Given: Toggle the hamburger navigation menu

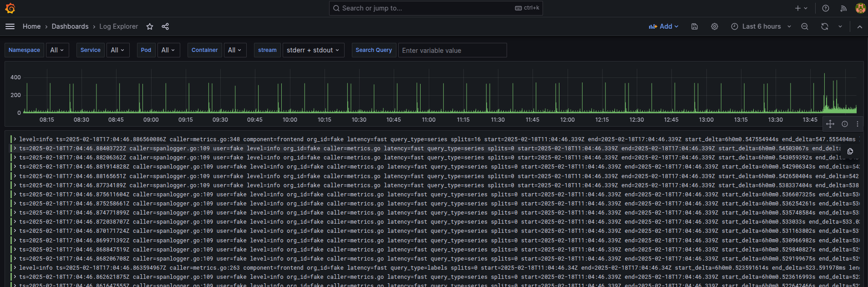Looking at the screenshot, I should click(x=10, y=26).
